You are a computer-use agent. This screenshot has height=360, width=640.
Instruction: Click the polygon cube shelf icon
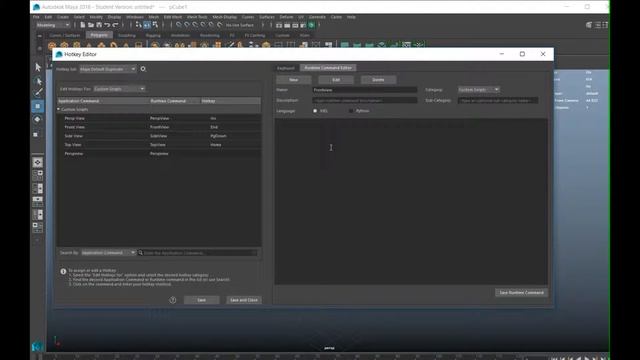click(64, 45)
